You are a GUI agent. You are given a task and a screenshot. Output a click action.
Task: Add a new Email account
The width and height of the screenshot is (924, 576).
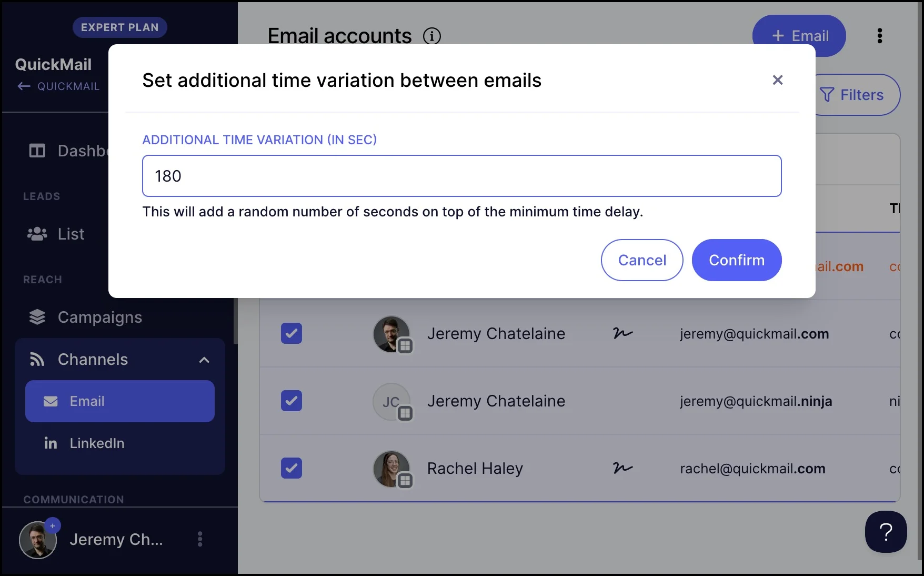pos(799,36)
